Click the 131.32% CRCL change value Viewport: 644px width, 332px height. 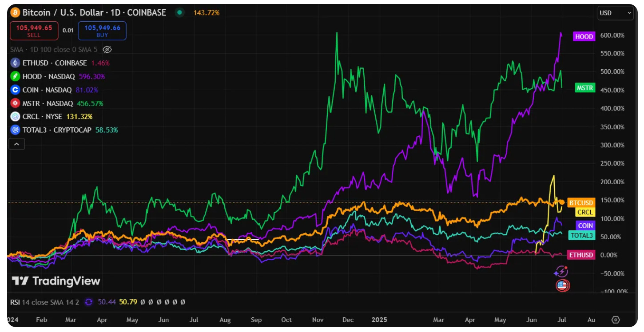80,117
